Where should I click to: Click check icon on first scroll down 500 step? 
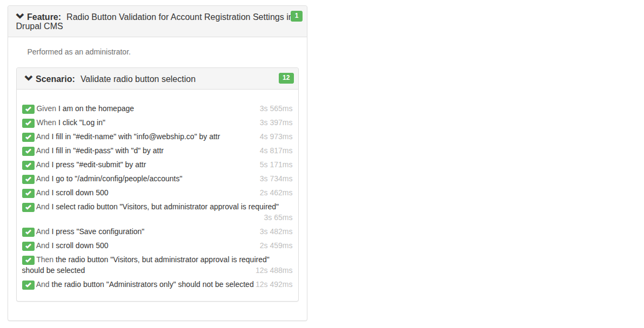pyautogui.click(x=28, y=193)
